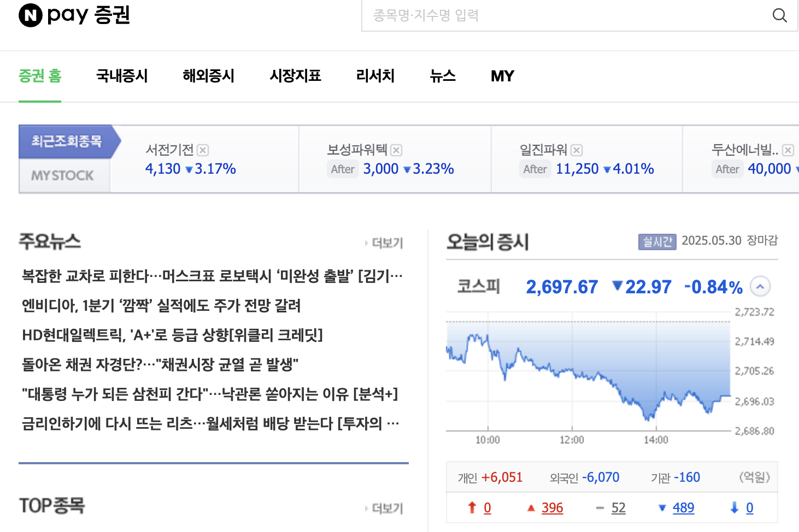Click the blue lower-limit arrow icon

[x=733, y=507]
